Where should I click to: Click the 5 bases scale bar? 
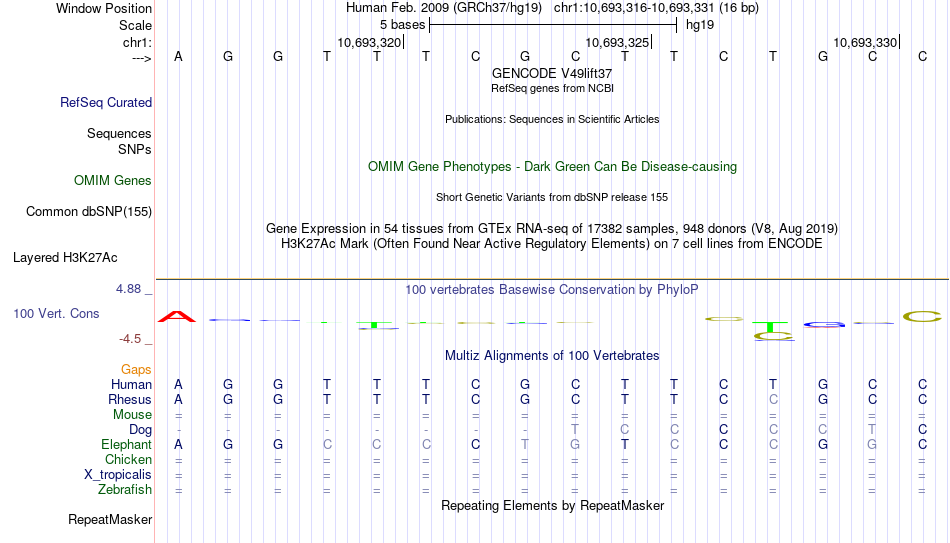pos(553,25)
